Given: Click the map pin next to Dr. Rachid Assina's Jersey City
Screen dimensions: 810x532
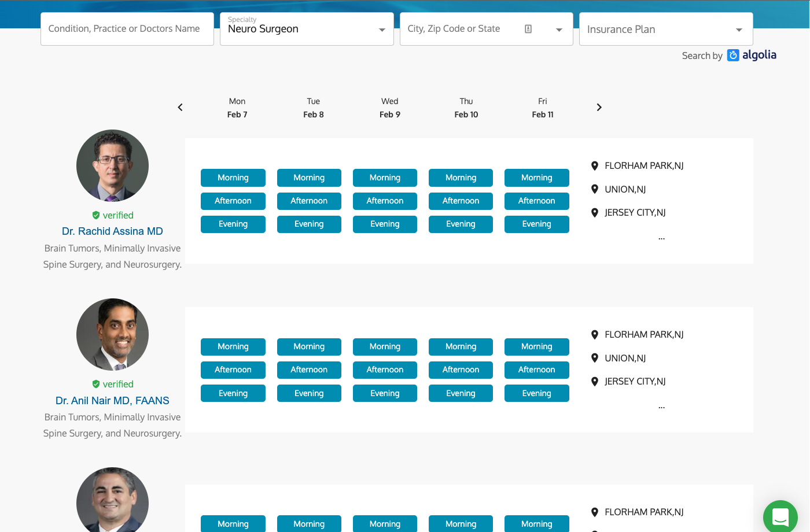Looking at the screenshot, I should pyautogui.click(x=594, y=213).
